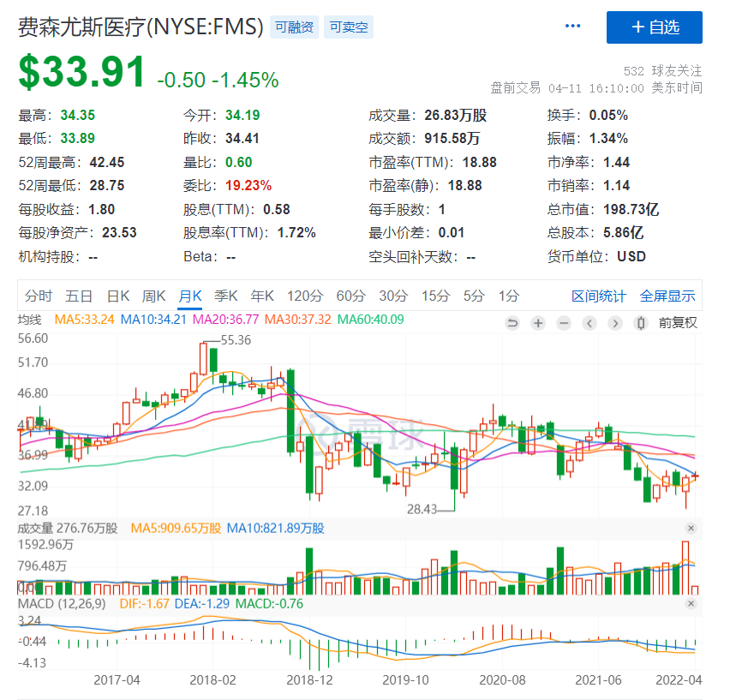
Task: Click the three-dot more options icon
Action: [x=572, y=26]
